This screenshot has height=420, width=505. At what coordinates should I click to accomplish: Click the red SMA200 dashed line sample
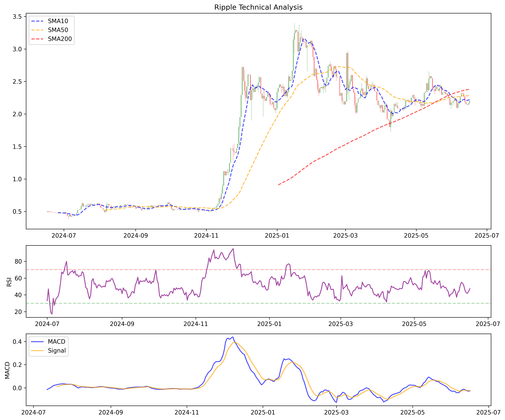38,39
